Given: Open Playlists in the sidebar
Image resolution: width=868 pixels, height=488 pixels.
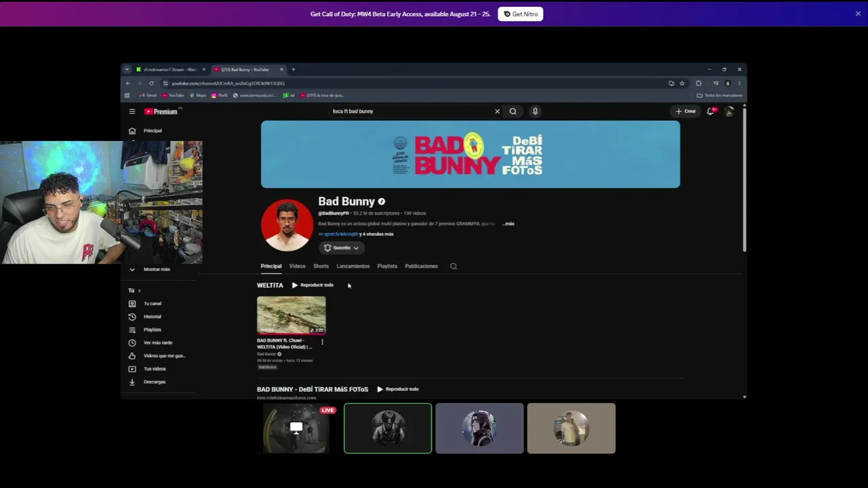Looking at the screenshot, I should coord(152,329).
